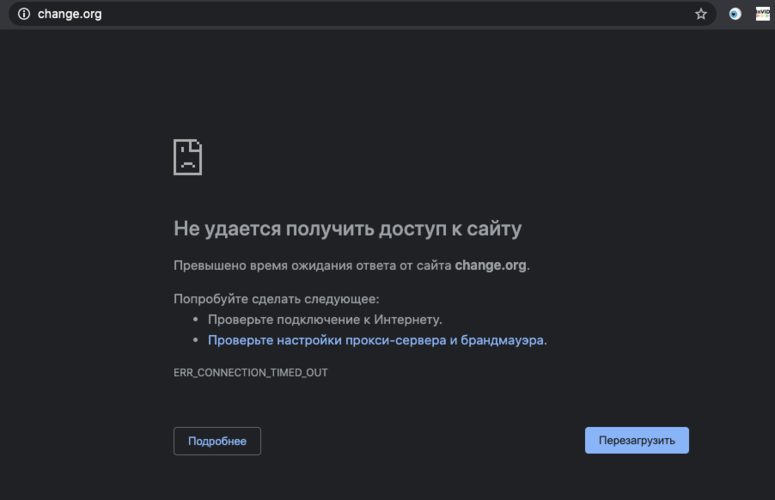775x500 pixels.
Task: Click the bullet before the proxy settings link
Action: pyautogui.click(x=195, y=340)
